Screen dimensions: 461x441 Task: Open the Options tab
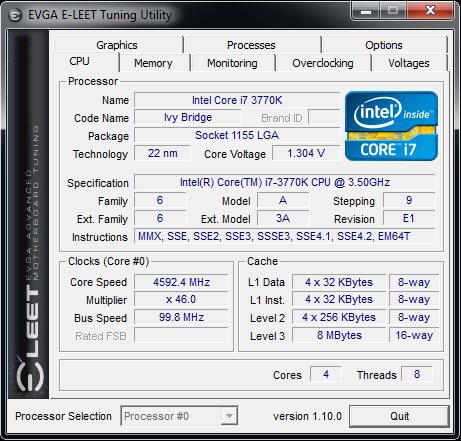(384, 45)
